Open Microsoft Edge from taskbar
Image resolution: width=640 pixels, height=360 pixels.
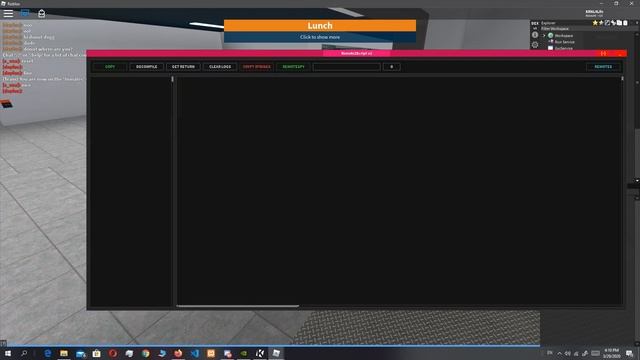coord(48,353)
